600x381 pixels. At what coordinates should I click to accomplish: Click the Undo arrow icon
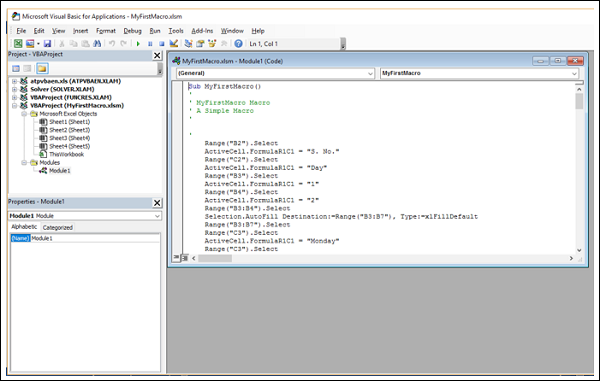(112, 44)
